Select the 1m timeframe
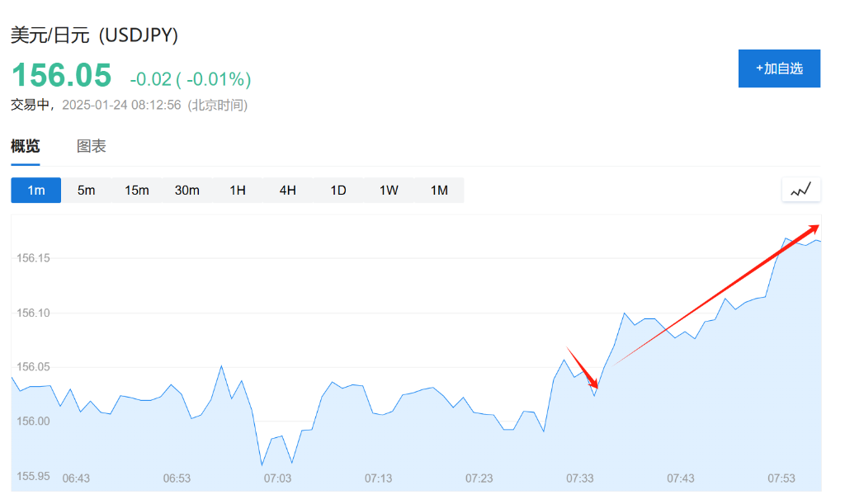Image resolution: width=845 pixels, height=504 pixels. (x=36, y=190)
